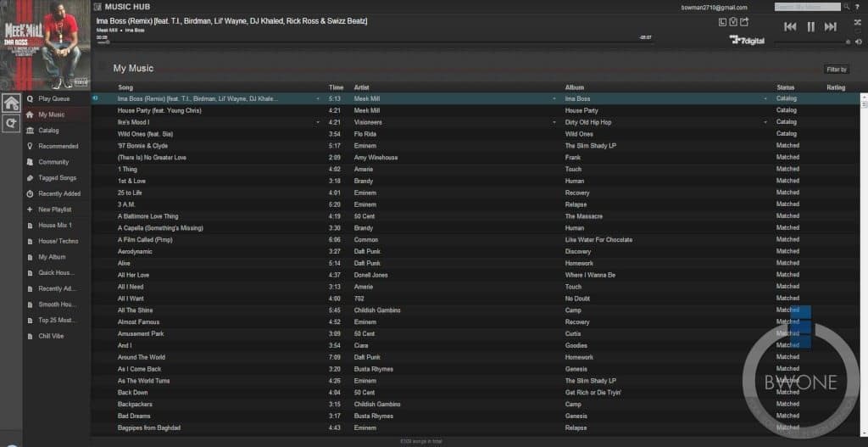Mute audio with the speaker icon
868x447 pixels.
coord(858,42)
